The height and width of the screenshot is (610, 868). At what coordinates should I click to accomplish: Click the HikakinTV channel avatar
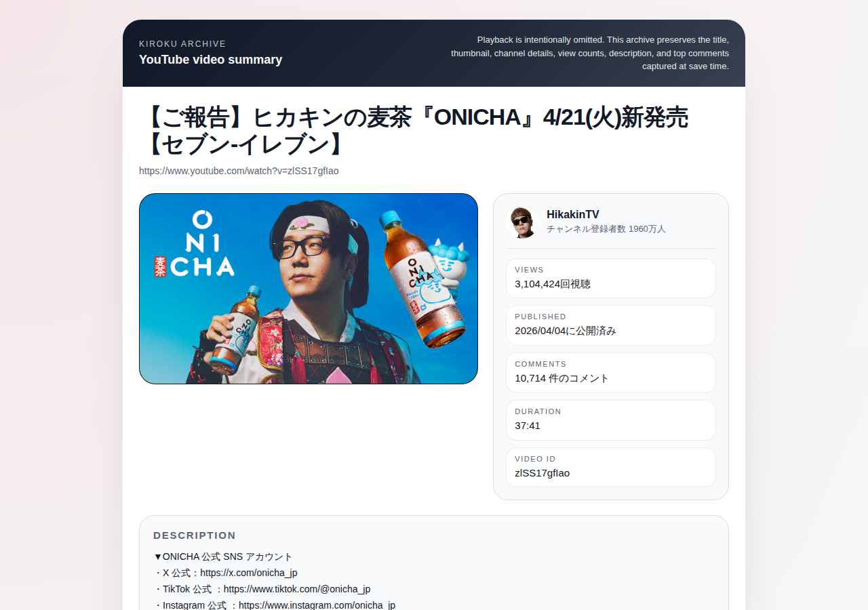(x=522, y=222)
